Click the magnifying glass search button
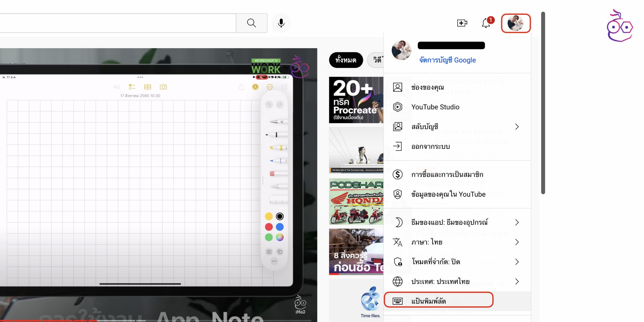 coord(251,23)
